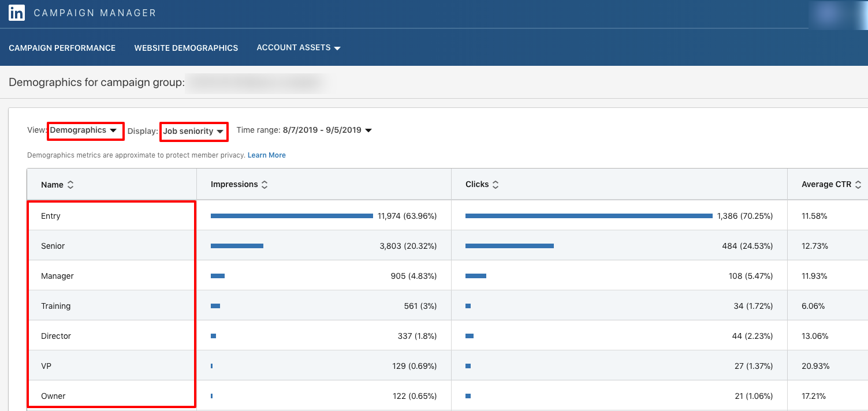Open the blurred account profile area
This screenshot has width=868, height=411.
point(837,14)
